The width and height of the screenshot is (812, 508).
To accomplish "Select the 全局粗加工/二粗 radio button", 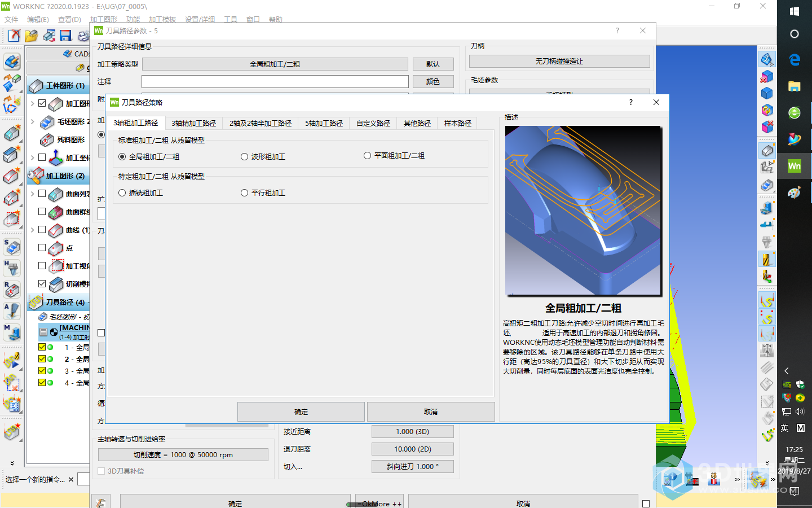I will pyautogui.click(x=122, y=157).
